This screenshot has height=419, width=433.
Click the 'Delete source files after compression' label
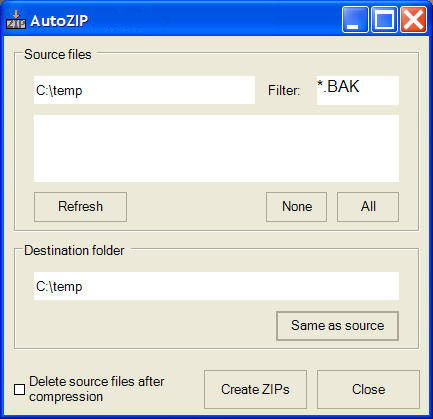[x=97, y=389]
